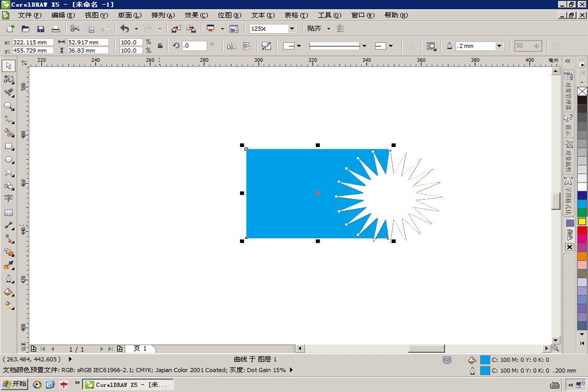Switch to the 页 1 page tab
The width and height of the screenshot is (588, 392).
click(x=140, y=349)
